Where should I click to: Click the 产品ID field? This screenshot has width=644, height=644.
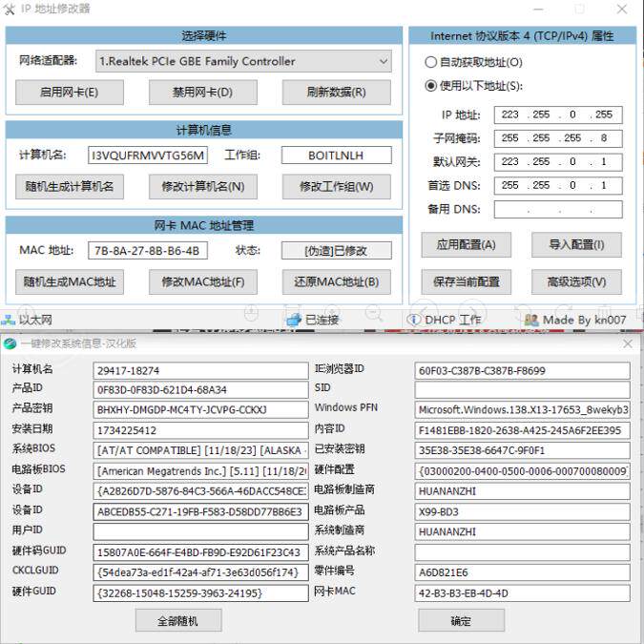pyautogui.click(x=200, y=390)
